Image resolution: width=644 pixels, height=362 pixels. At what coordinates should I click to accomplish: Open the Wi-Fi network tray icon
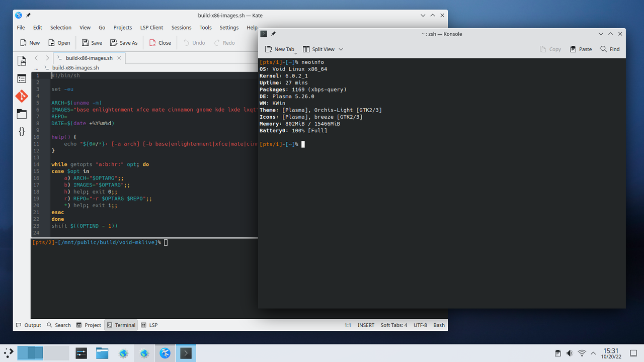click(x=582, y=353)
